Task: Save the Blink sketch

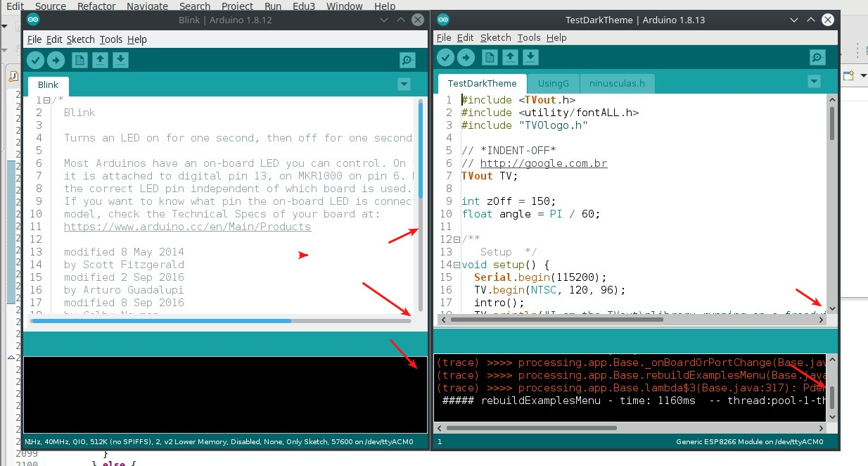Action: tap(120, 60)
